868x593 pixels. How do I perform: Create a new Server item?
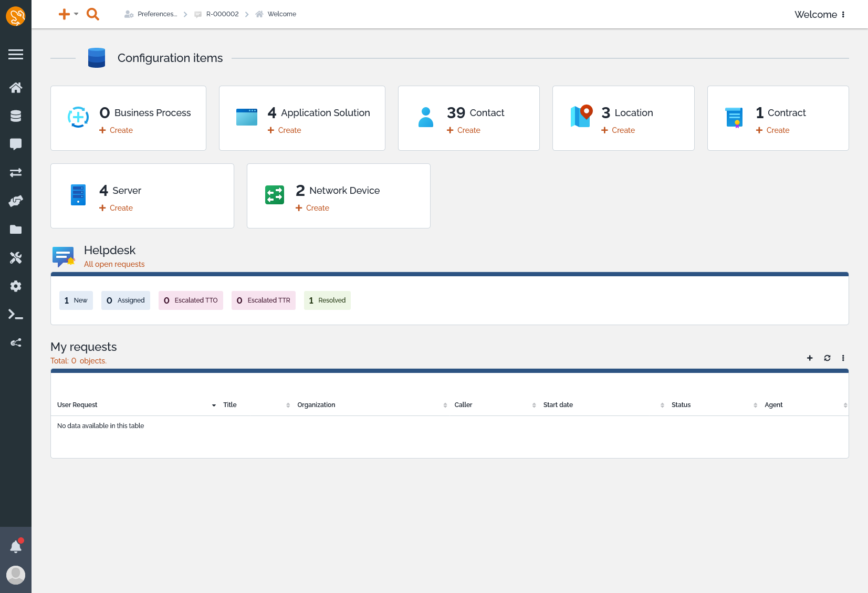pos(121,208)
